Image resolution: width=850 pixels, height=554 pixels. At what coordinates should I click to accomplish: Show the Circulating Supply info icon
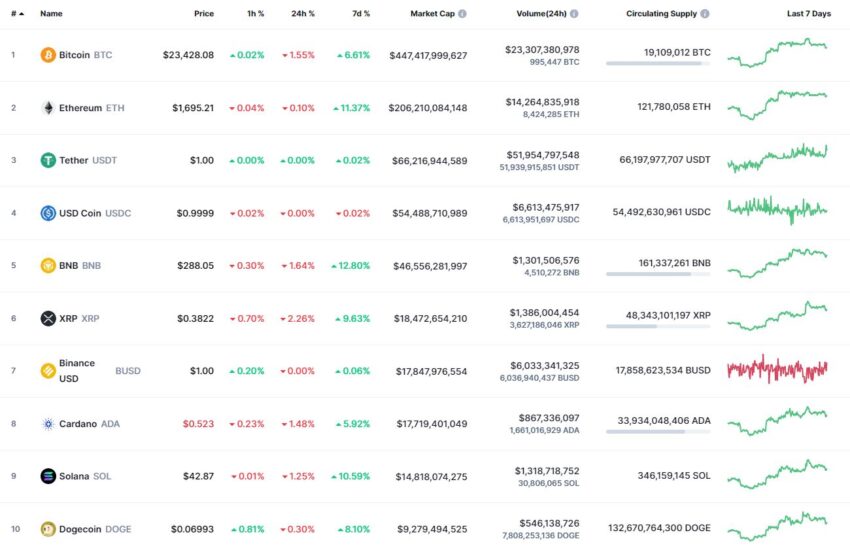tap(705, 14)
